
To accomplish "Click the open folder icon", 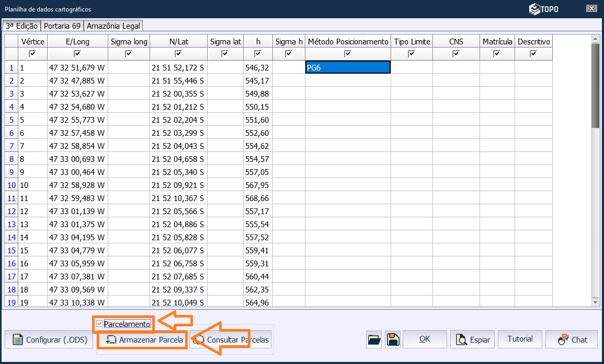I will click(374, 339).
